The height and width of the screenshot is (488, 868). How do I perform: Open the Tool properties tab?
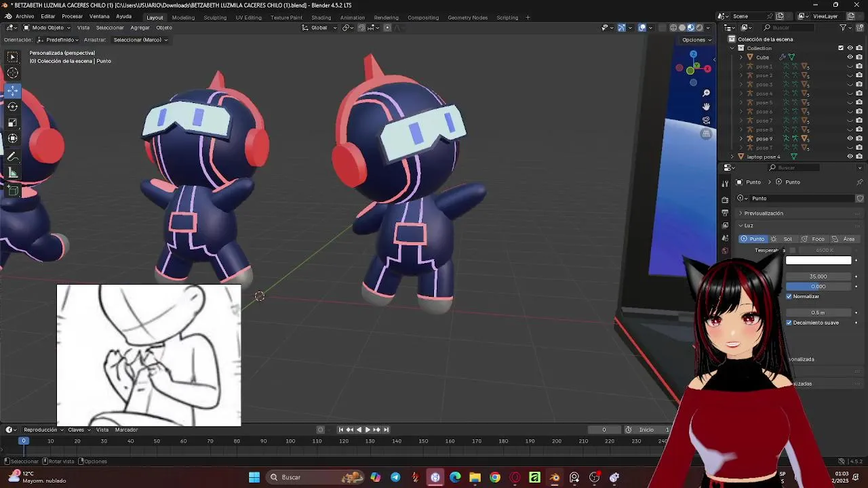(x=725, y=182)
